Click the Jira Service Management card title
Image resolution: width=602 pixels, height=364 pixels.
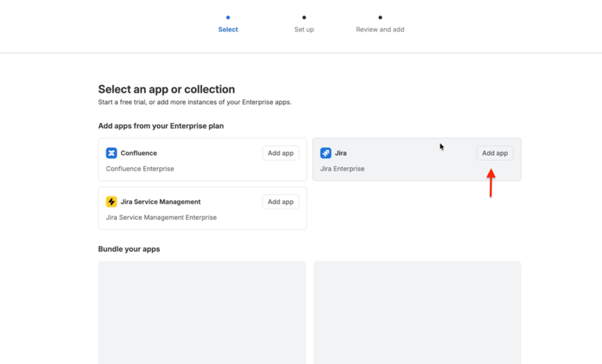[x=160, y=202]
